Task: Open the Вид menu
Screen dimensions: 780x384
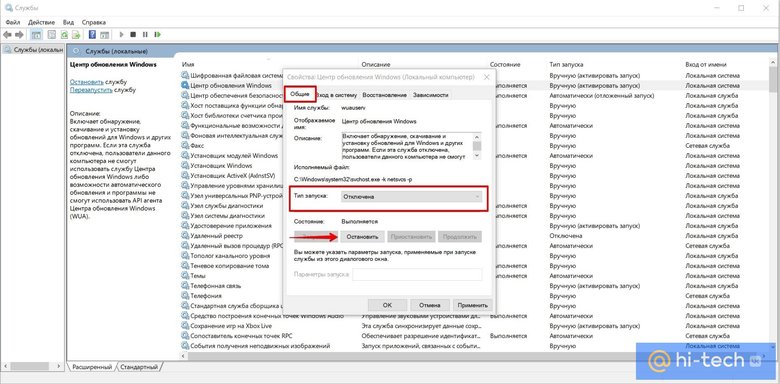Action: coord(68,22)
